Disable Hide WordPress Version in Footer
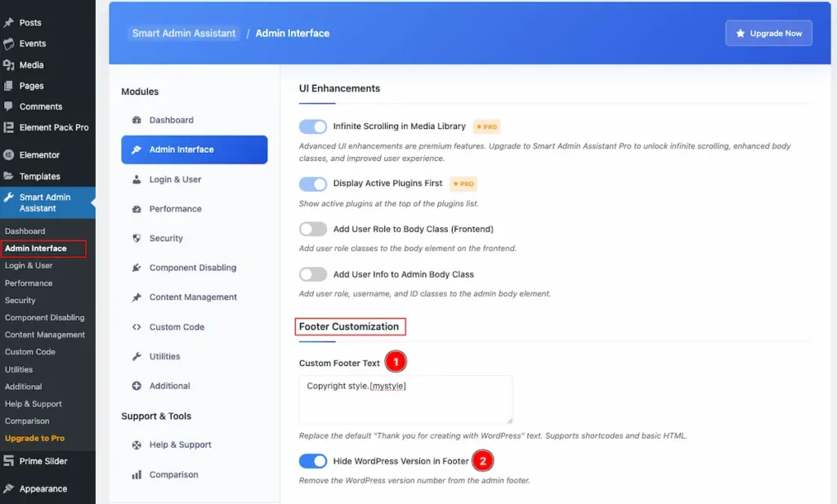The height and width of the screenshot is (504, 837). (x=313, y=461)
